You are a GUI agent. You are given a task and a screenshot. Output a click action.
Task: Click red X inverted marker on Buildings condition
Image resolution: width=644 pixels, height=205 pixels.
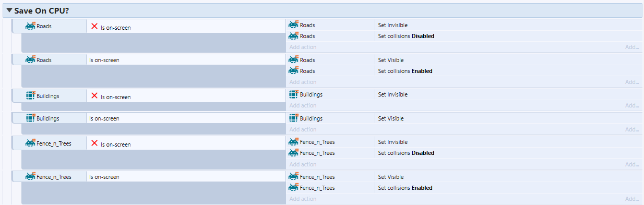94,96
